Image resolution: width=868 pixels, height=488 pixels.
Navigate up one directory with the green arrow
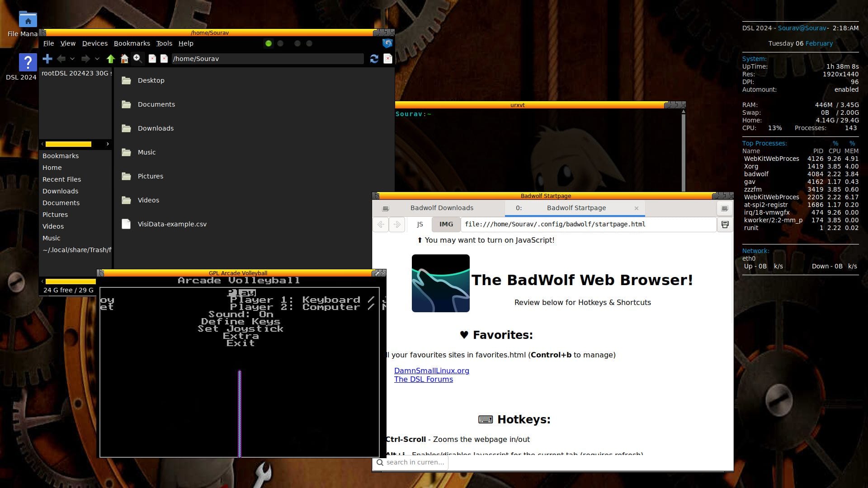pyautogui.click(x=111, y=59)
